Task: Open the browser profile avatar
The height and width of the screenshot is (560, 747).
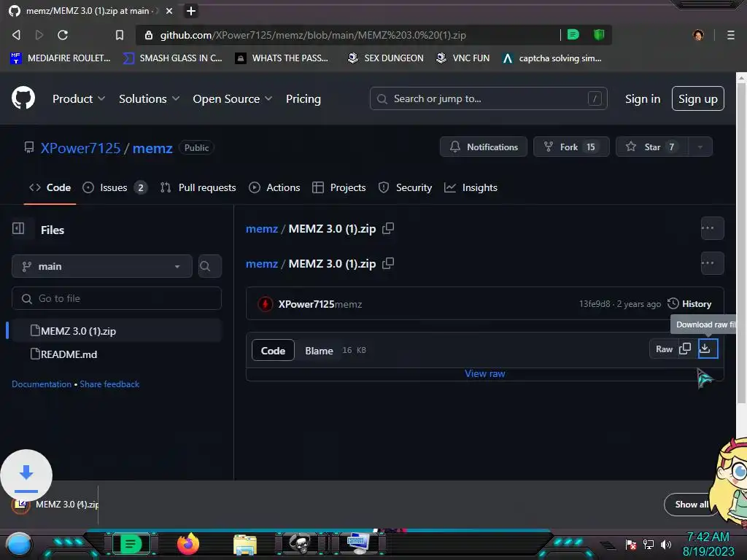Action: [698, 35]
